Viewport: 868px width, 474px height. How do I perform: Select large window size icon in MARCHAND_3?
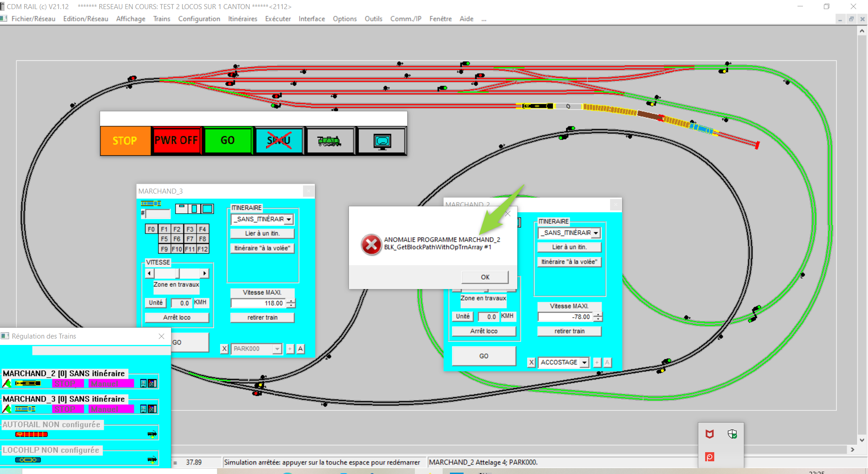(207, 209)
